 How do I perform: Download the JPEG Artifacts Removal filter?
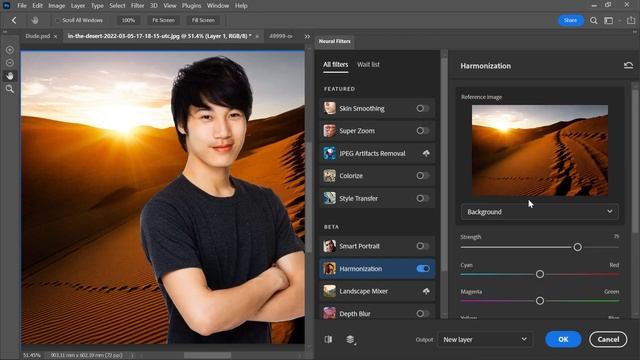[426, 153]
